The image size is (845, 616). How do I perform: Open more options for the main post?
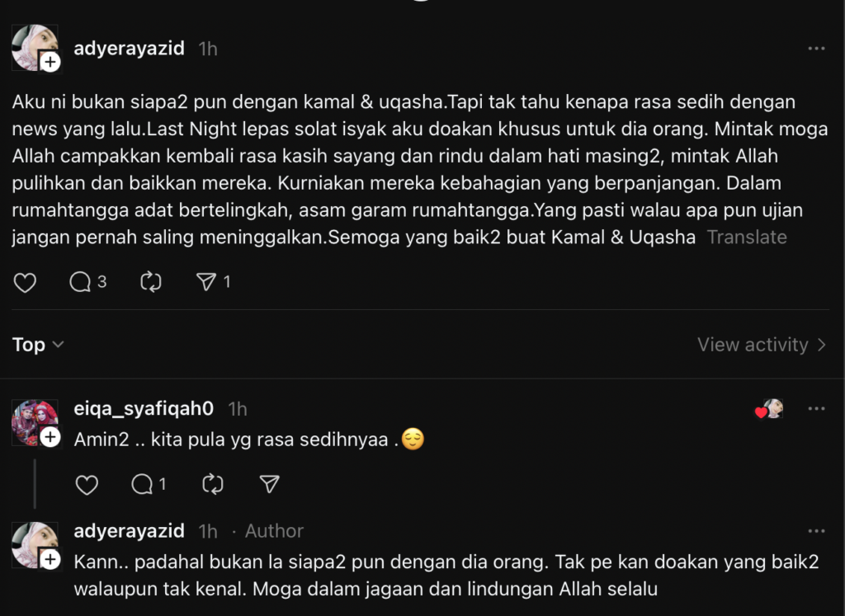[816, 49]
